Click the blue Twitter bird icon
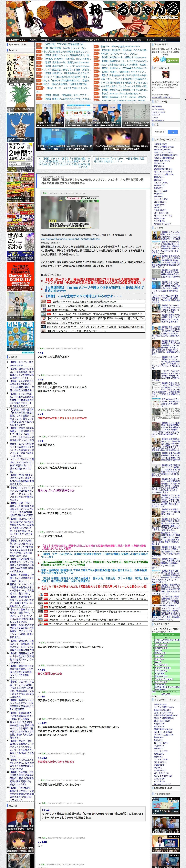The image size is (186, 868). 163,60
